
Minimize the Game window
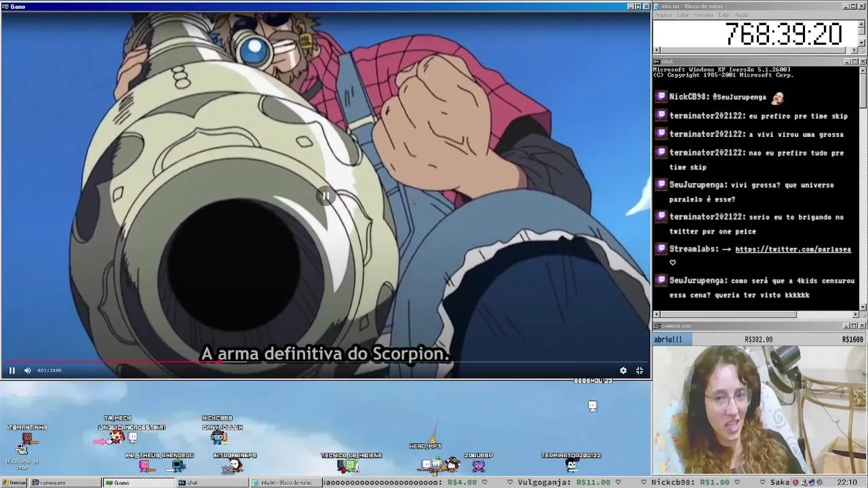coord(630,6)
